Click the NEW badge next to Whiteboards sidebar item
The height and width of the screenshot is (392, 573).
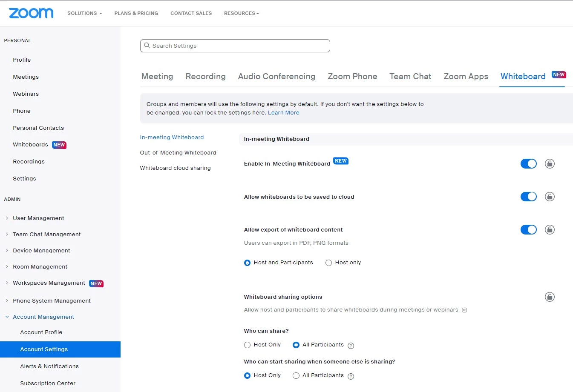59,145
